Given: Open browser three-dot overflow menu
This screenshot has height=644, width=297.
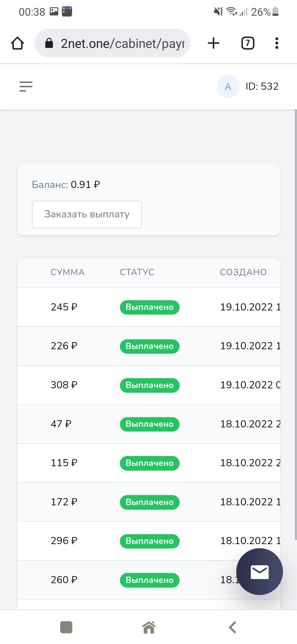Looking at the screenshot, I should pos(277,43).
